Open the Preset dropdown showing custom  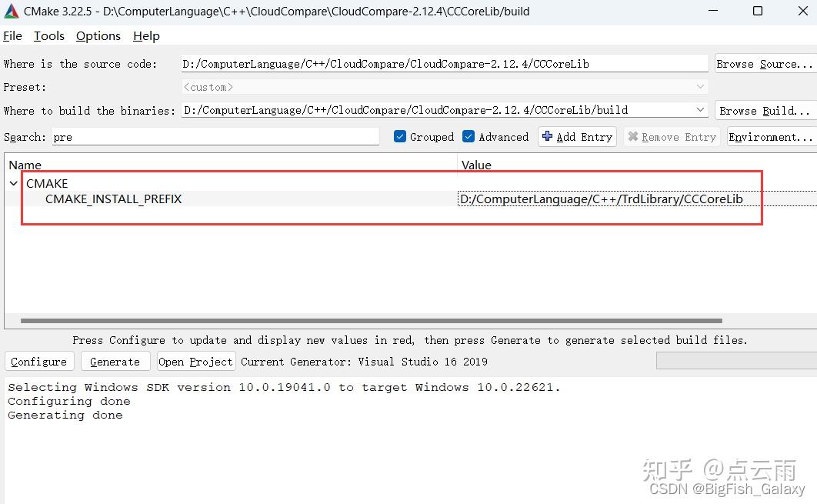coord(699,87)
